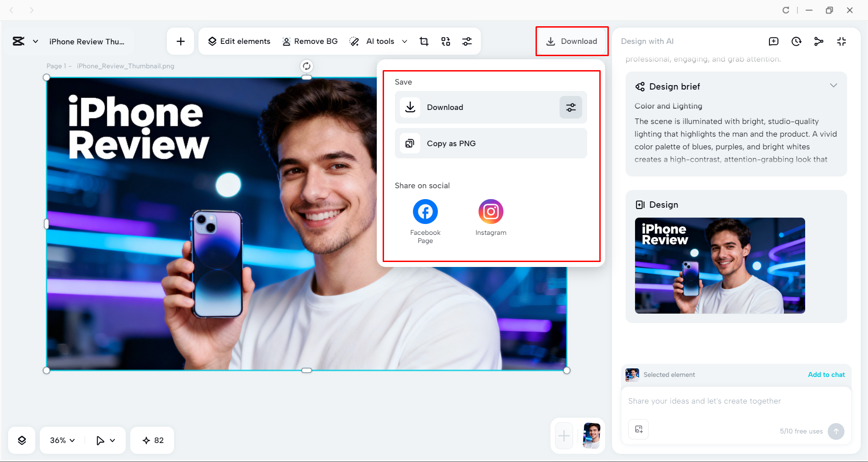Expand the chevron beside the CapCut logo
This screenshot has width=868, height=462.
tap(35, 42)
